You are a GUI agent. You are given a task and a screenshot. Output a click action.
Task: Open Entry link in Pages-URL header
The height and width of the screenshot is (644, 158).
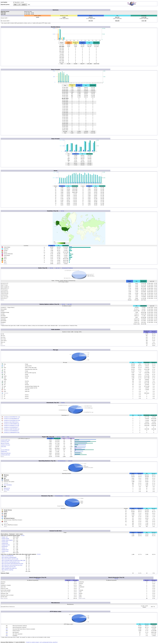coord(64,437)
